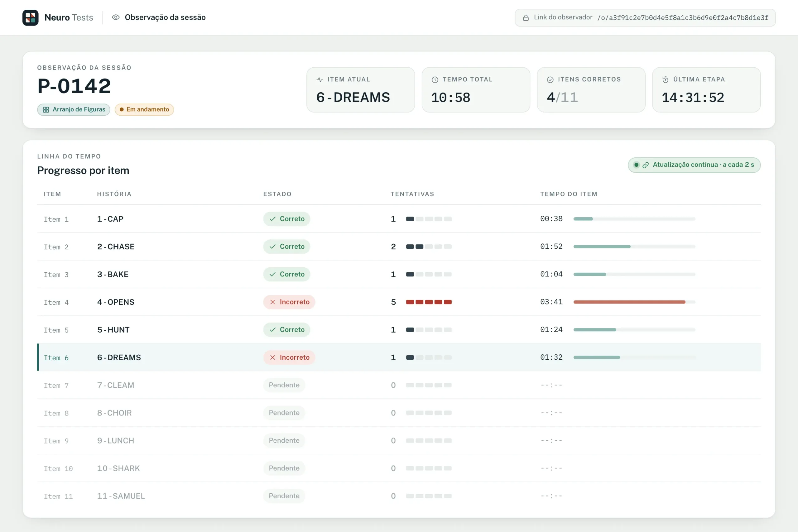Image resolution: width=798 pixels, height=532 pixels.
Task: Click the Neuro Tests logo icon
Action: [31, 17]
